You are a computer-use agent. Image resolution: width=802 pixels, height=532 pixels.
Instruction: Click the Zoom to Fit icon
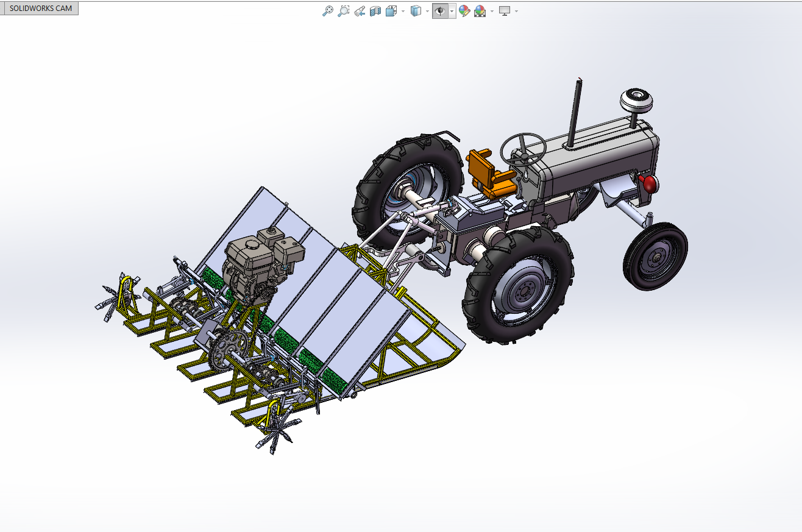328,11
